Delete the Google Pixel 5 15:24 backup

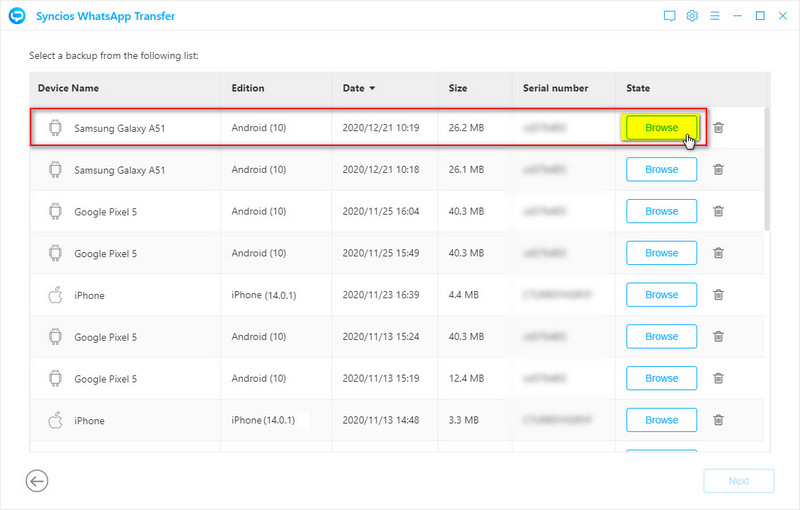718,337
